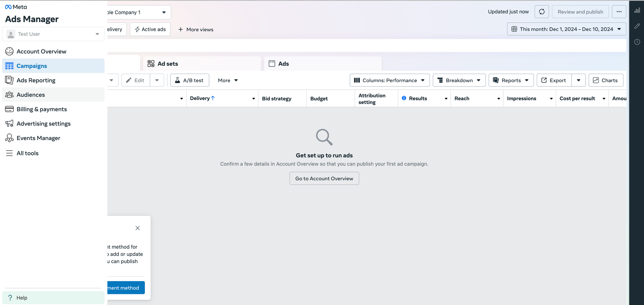Click More views
This screenshot has height=305, width=644.
pos(196,29)
